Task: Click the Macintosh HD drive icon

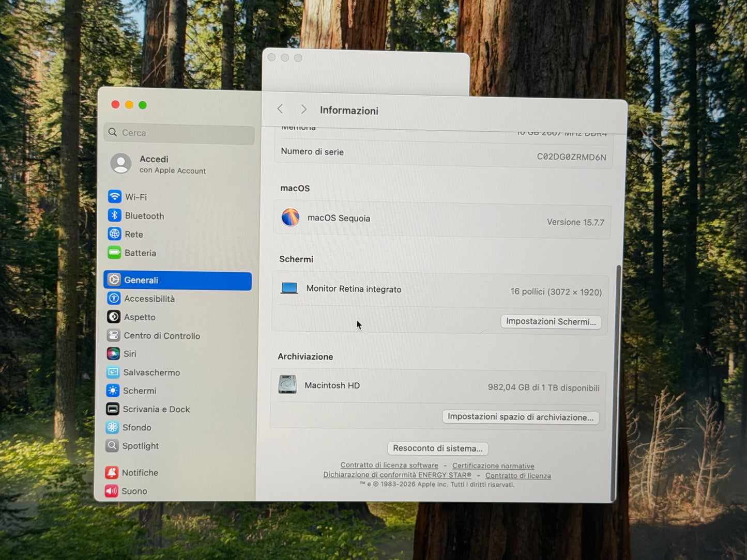Action: click(287, 384)
